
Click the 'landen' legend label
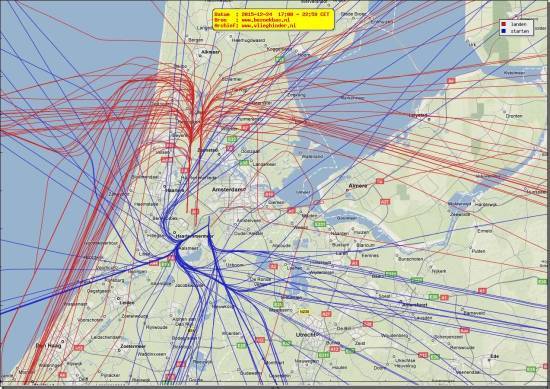coord(519,24)
